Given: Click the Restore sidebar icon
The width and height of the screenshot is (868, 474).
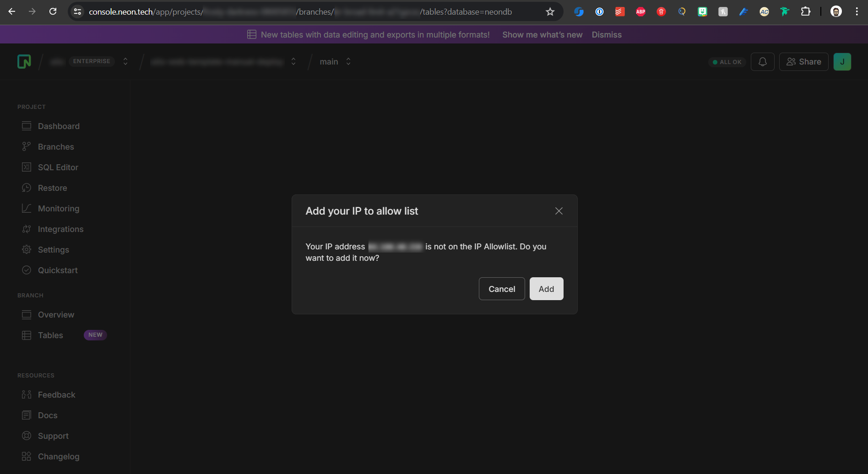Looking at the screenshot, I should pos(27,188).
